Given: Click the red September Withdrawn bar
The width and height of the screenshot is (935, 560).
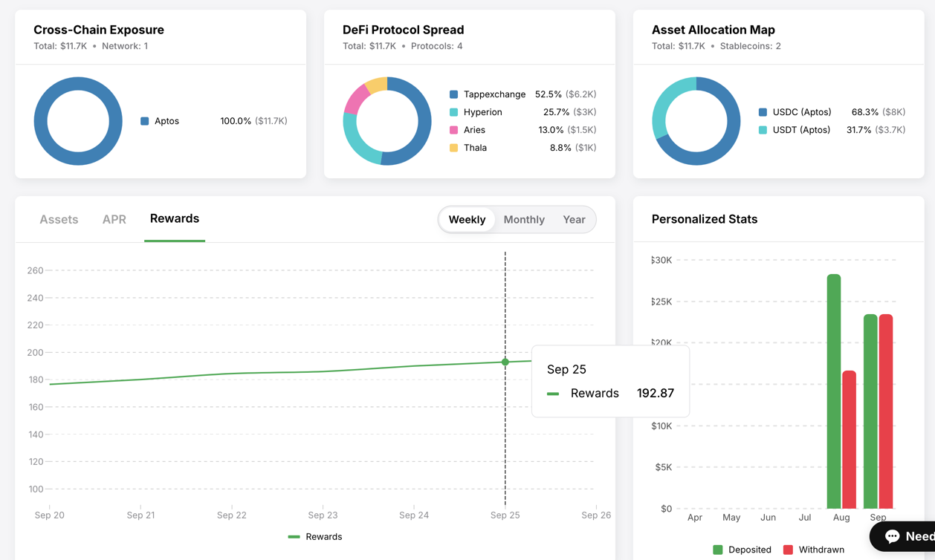Looking at the screenshot, I should [x=886, y=412].
